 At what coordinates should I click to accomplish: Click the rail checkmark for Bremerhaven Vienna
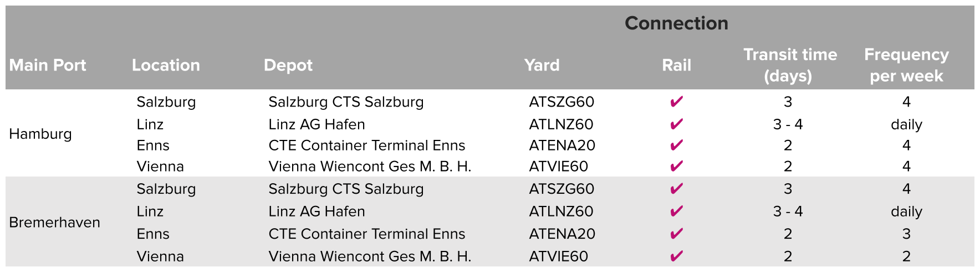click(676, 256)
